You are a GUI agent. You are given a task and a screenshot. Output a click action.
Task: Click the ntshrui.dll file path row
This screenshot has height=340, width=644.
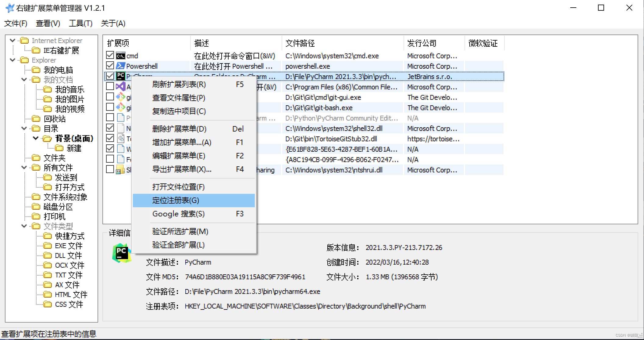pos(334,170)
